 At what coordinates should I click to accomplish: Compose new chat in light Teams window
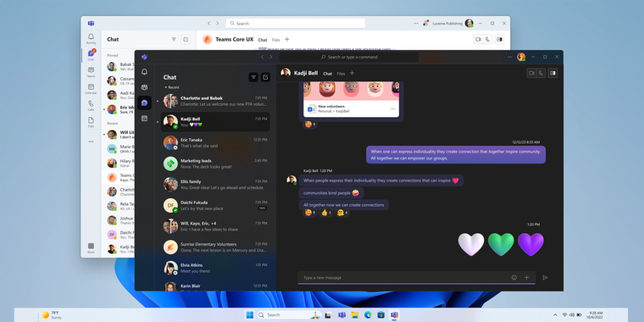(x=186, y=40)
